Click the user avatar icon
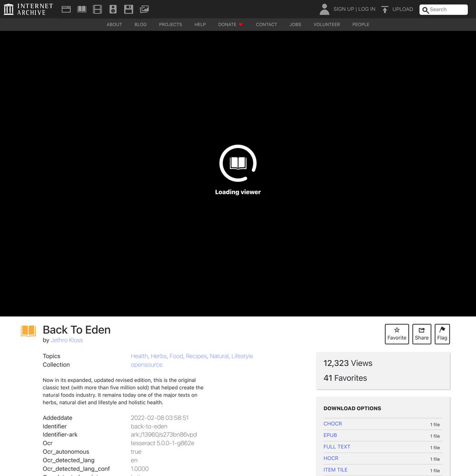This screenshot has height=476, width=476. click(324, 9)
